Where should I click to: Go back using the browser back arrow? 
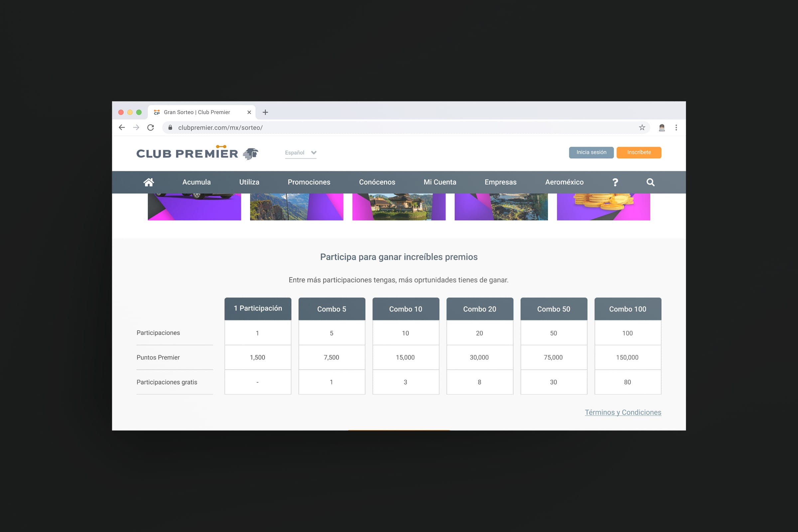pyautogui.click(x=122, y=128)
